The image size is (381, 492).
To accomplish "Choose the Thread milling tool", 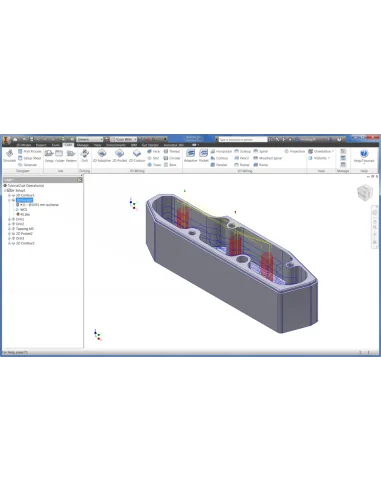I will [x=172, y=151].
